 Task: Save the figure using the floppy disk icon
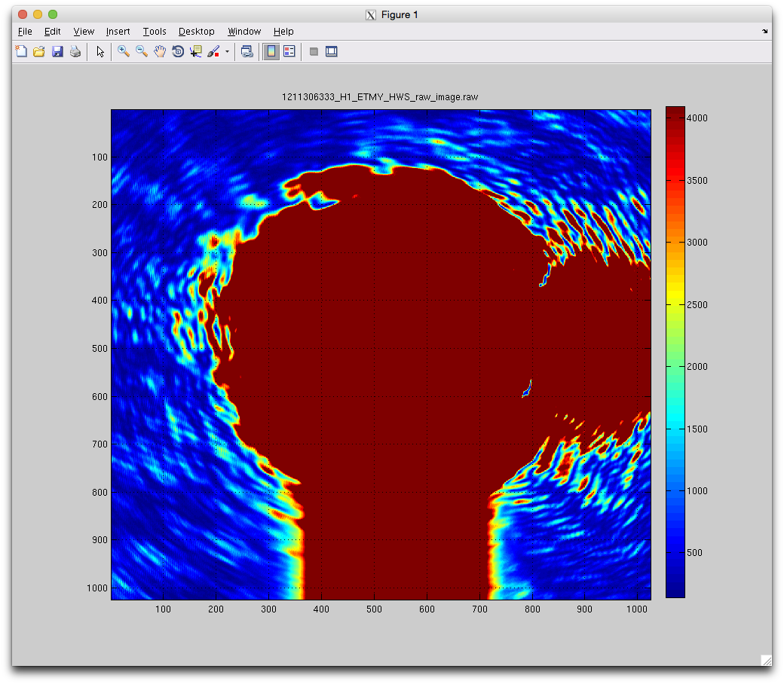57,52
